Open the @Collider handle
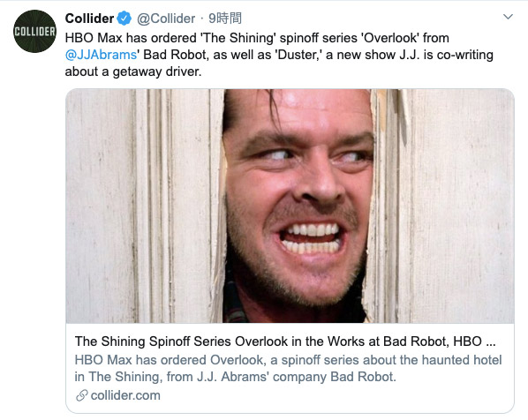The height and width of the screenshot is (420, 528). pos(166,19)
